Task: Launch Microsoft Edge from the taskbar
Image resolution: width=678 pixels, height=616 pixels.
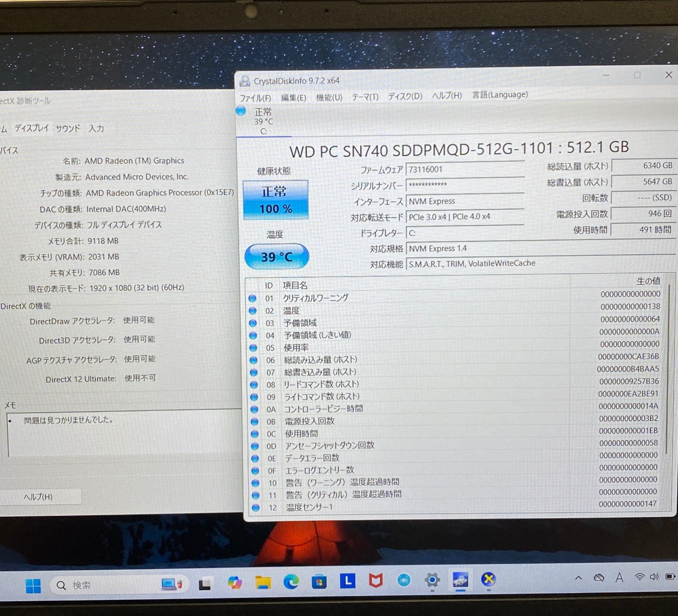Action: pyautogui.click(x=291, y=582)
